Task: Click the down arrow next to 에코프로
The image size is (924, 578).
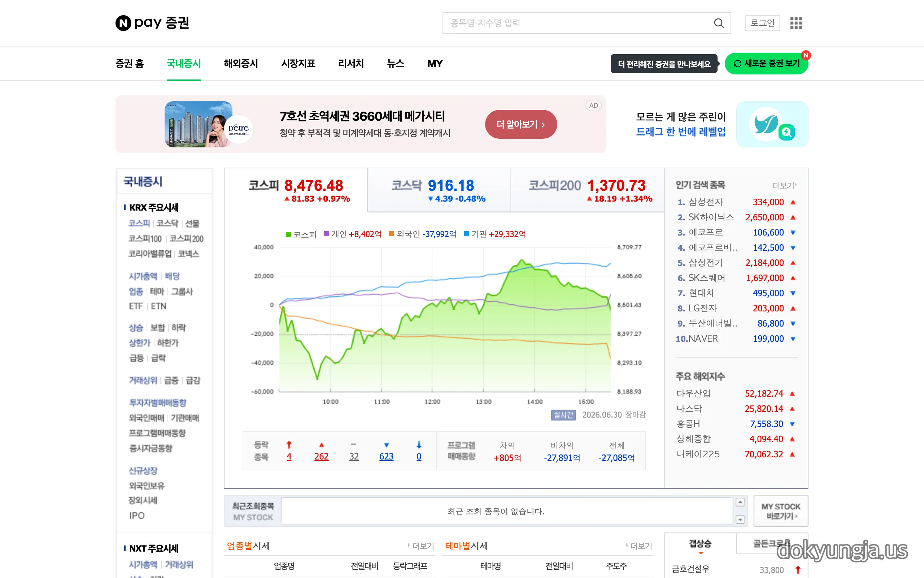Action: (x=793, y=232)
